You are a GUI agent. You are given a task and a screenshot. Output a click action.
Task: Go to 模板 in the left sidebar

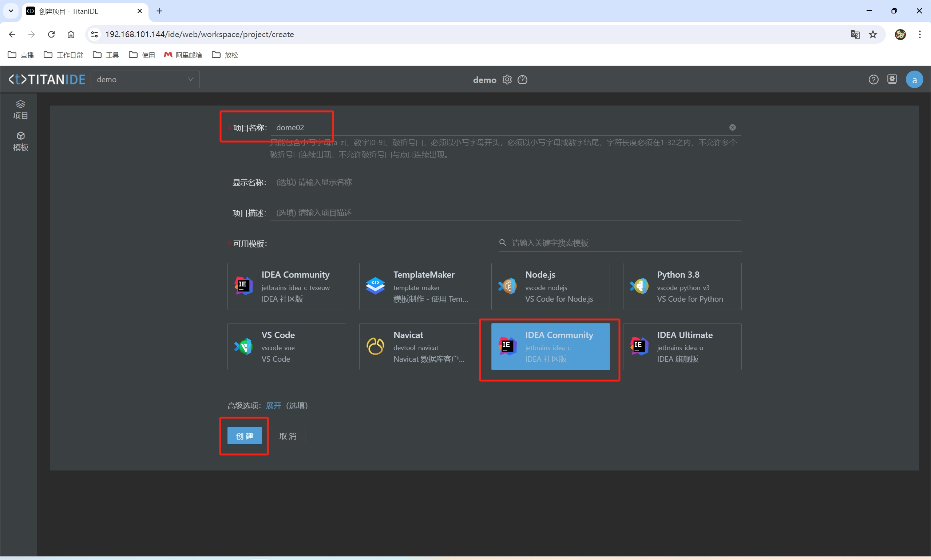point(20,142)
